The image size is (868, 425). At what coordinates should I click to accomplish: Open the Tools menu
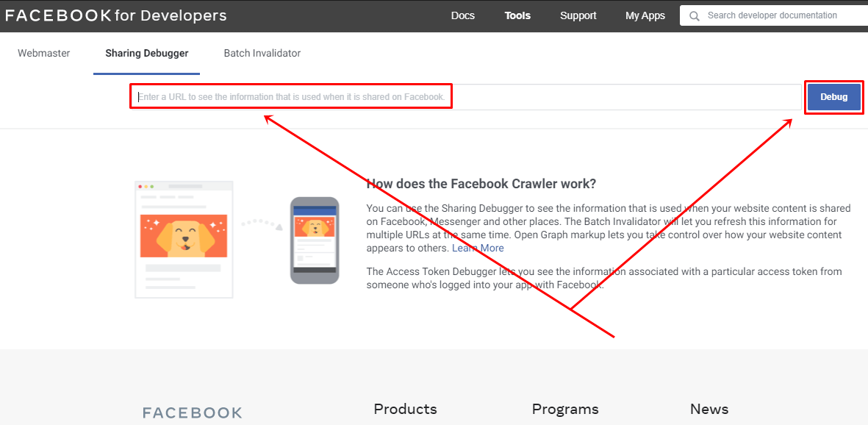[517, 15]
